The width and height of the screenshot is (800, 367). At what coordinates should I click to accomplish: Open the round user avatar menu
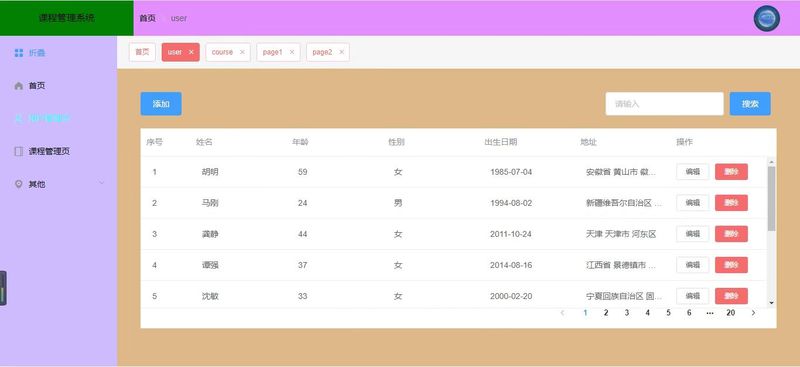click(767, 18)
